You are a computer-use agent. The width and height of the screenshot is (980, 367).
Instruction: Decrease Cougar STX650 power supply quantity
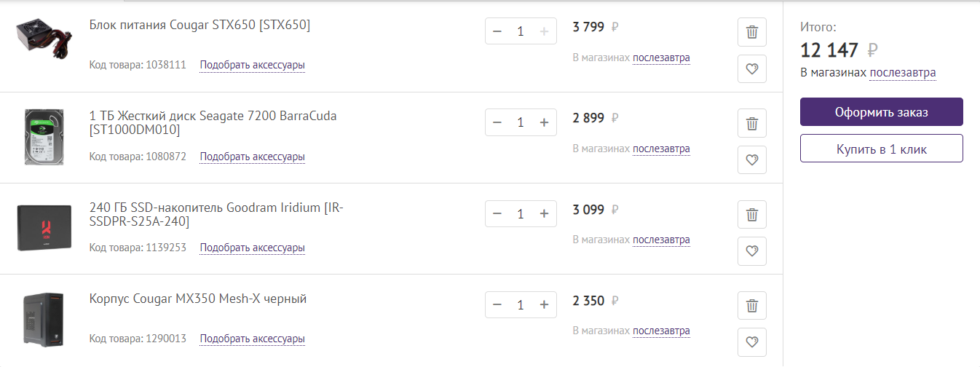click(x=497, y=31)
